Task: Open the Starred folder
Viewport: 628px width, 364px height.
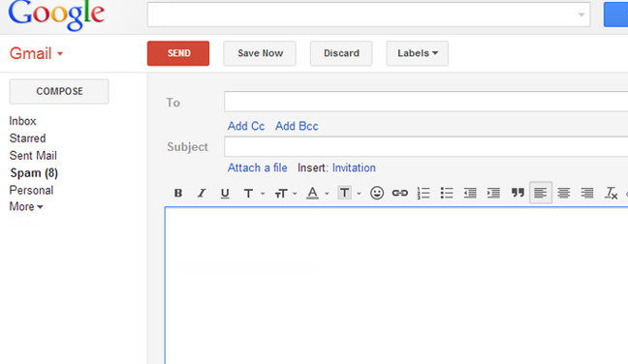Action: tap(28, 138)
